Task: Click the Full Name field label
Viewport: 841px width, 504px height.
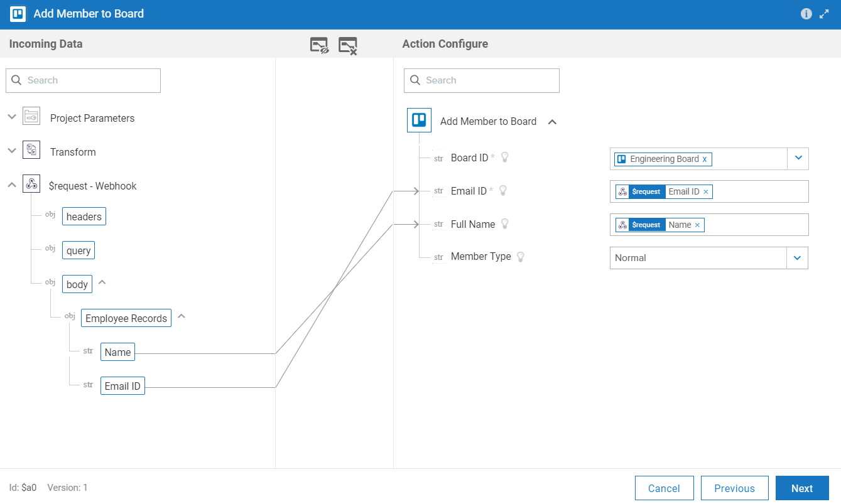Action: [x=473, y=224]
